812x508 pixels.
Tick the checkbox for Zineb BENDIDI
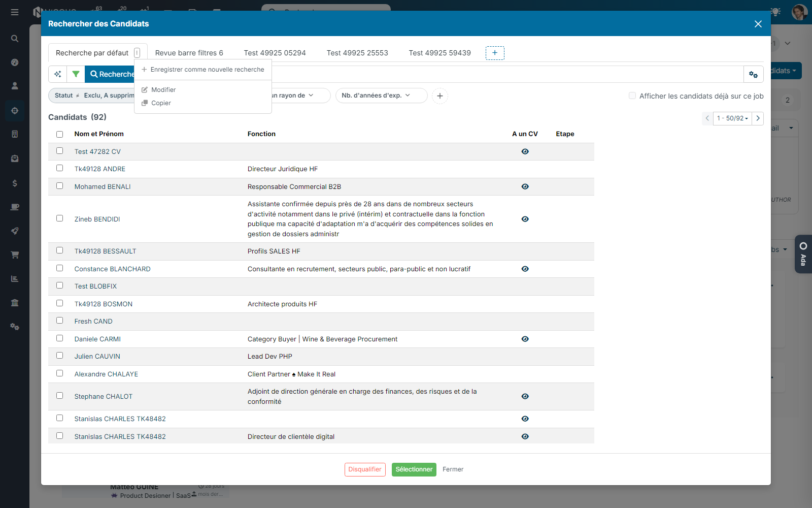point(60,218)
